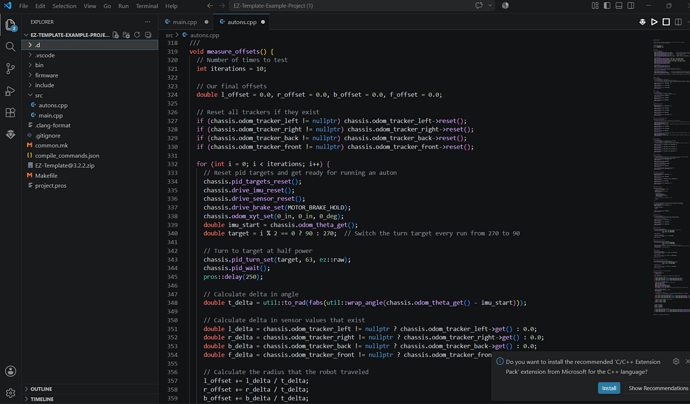Open Explorer more actions ellipsis
The image size is (690, 404).
click(147, 22)
